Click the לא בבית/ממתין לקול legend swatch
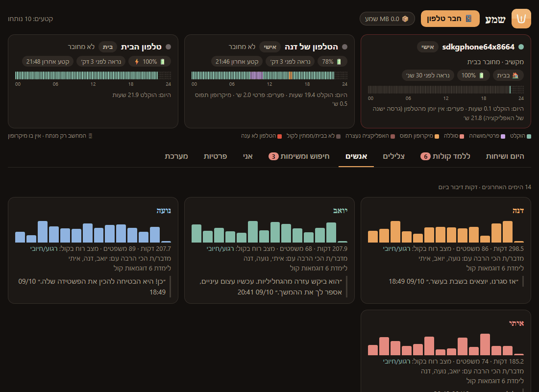 338,136
